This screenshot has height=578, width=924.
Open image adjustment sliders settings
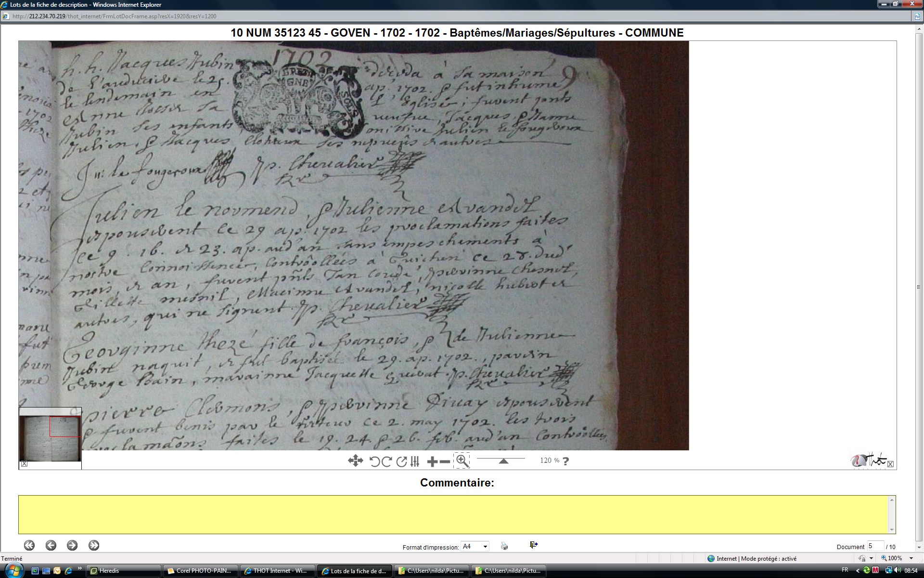pyautogui.click(x=415, y=461)
